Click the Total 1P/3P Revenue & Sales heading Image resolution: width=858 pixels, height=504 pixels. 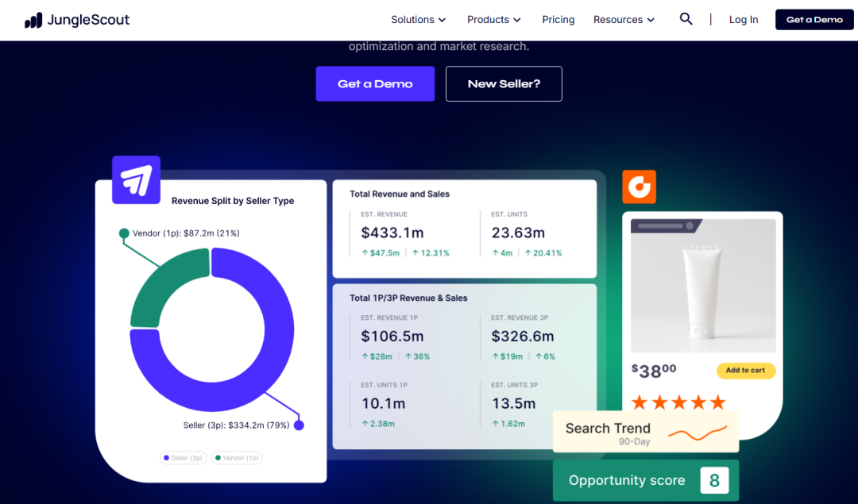pos(408,298)
